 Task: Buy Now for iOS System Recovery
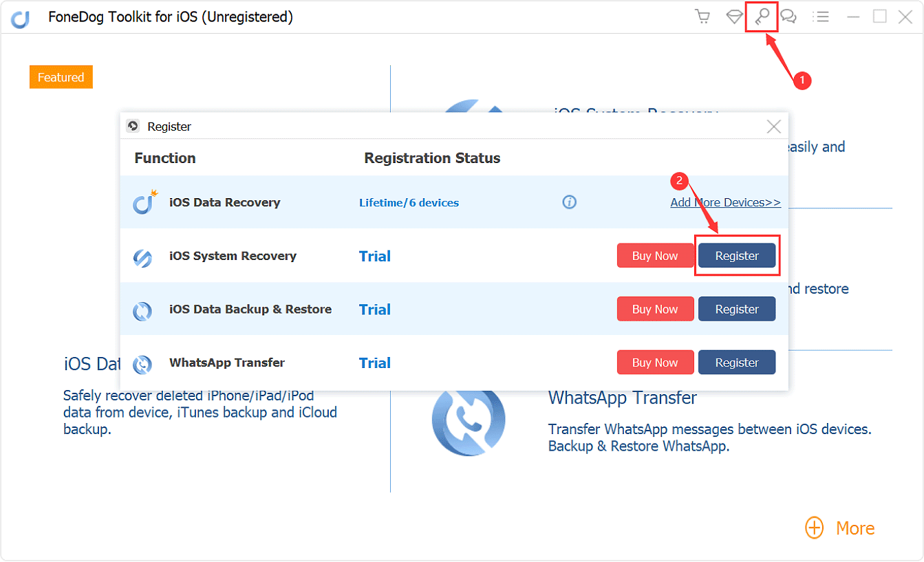[655, 256]
